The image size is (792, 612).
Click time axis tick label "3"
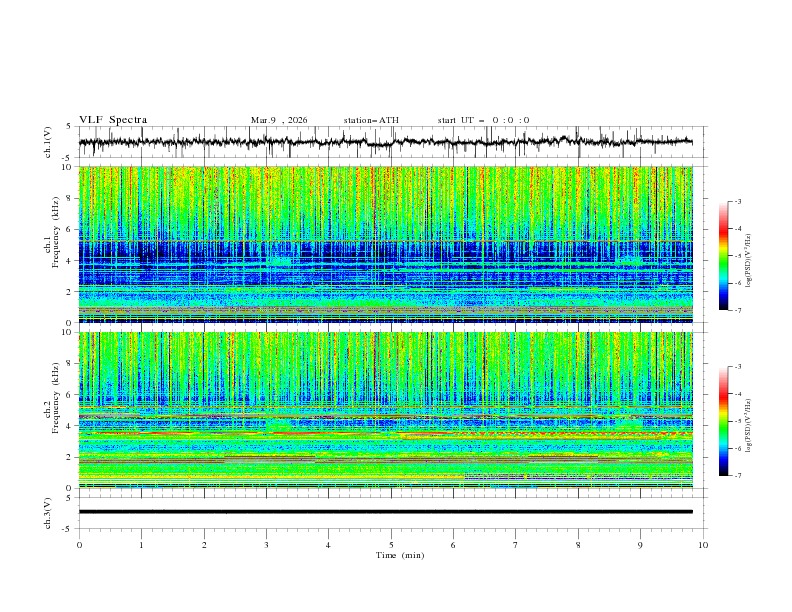click(266, 545)
